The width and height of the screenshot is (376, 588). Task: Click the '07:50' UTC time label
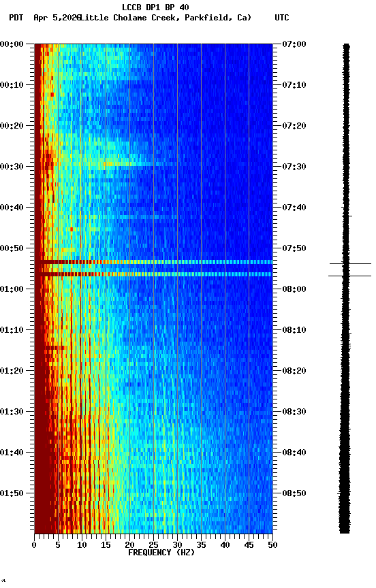294,248
